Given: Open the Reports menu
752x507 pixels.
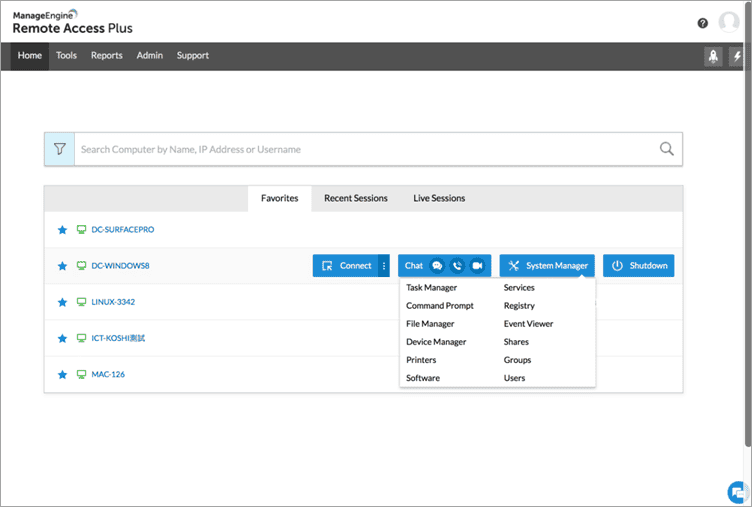Looking at the screenshot, I should [x=106, y=56].
